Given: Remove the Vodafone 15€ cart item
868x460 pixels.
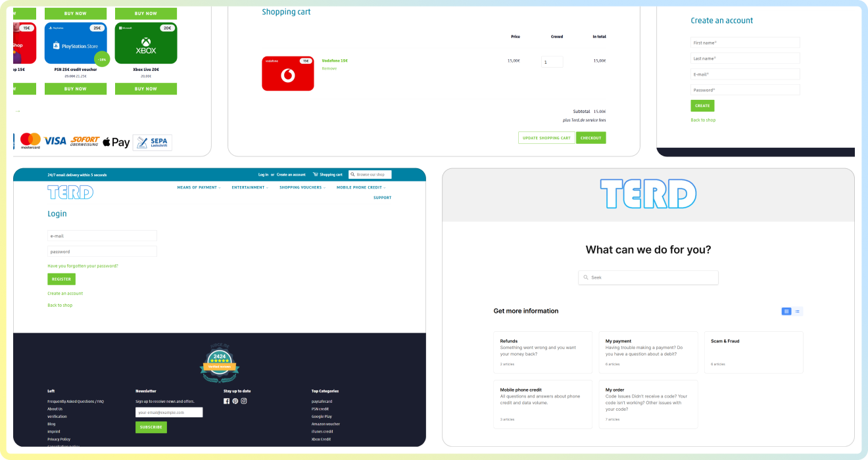Looking at the screenshot, I should pyautogui.click(x=329, y=68).
